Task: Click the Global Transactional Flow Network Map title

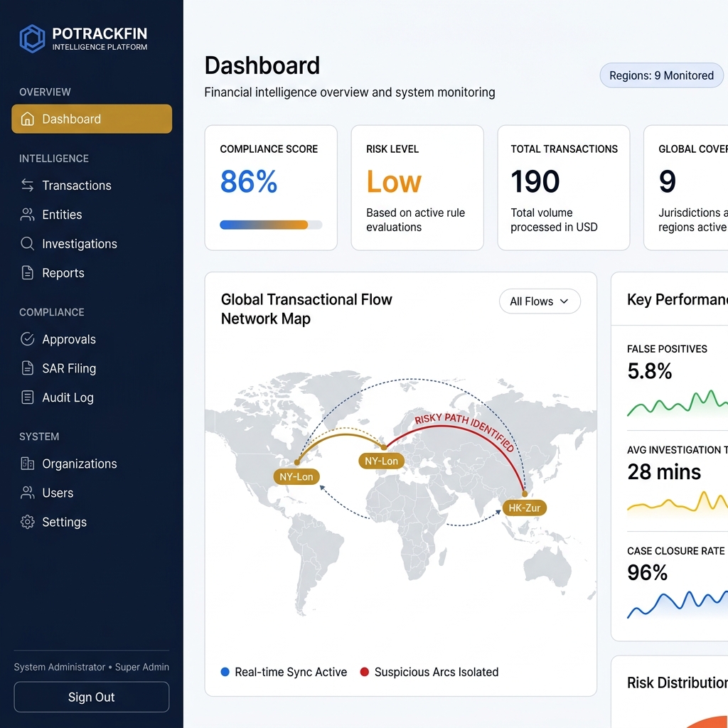Action: click(306, 309)
